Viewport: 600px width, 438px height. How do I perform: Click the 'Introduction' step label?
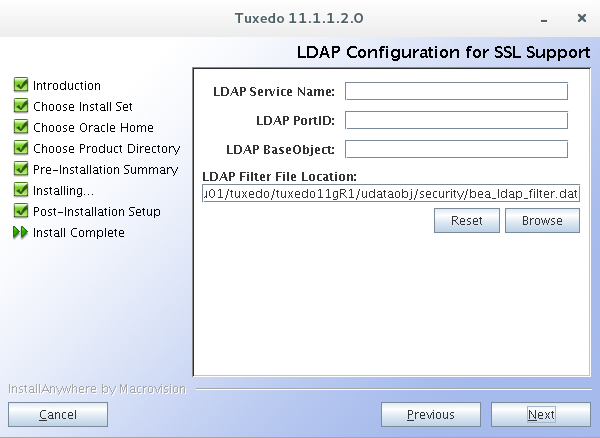(x=67, y=86)
